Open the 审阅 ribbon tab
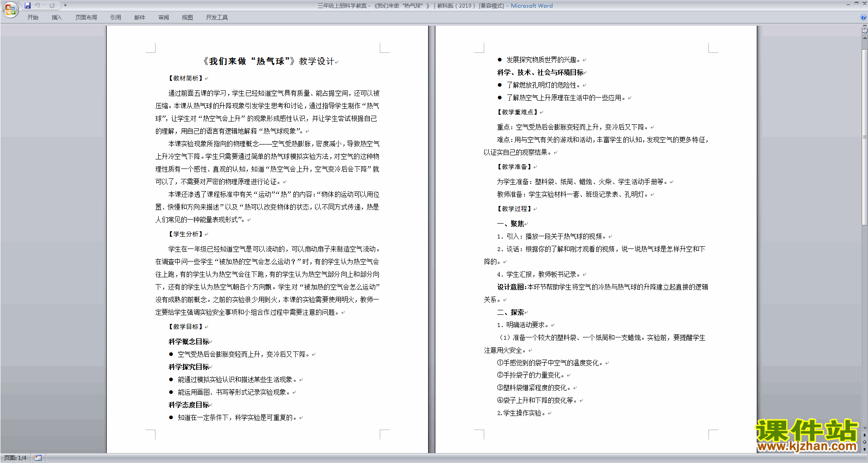 click(x=164, y=18)
